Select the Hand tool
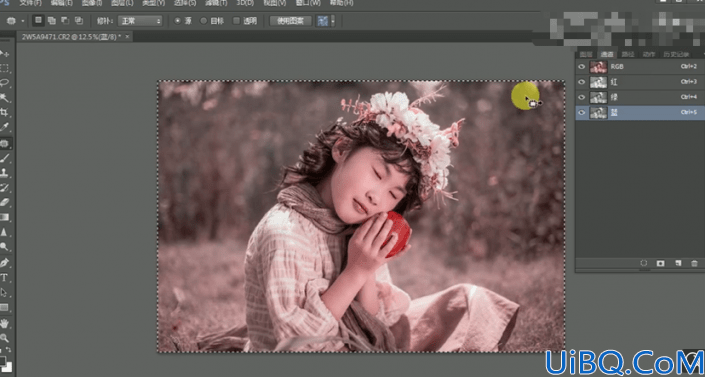 point(4,323)
